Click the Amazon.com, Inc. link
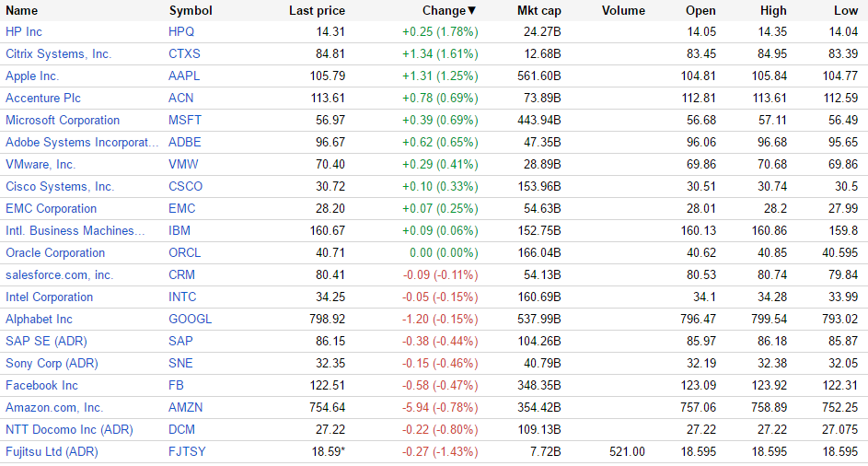The height and width of the screenshot is (466, 868). click(x=54, y=407)
